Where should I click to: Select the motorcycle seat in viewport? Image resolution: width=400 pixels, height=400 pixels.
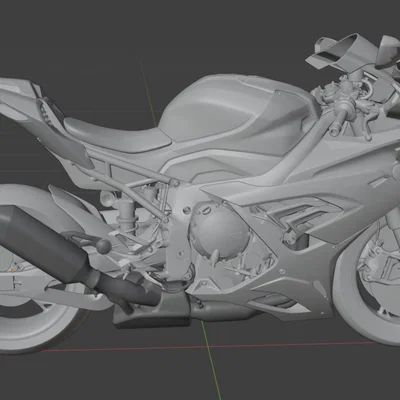(117, 135)
